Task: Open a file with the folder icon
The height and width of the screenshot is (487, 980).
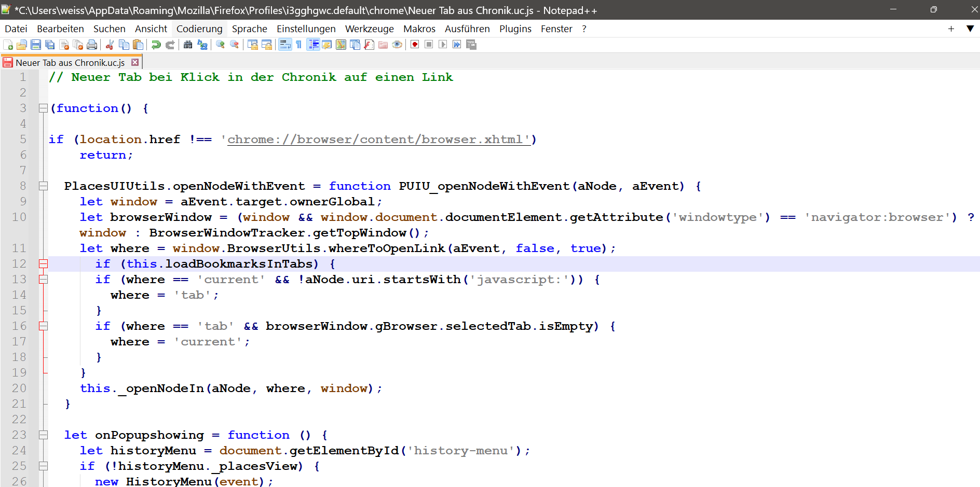Action: 22,45
